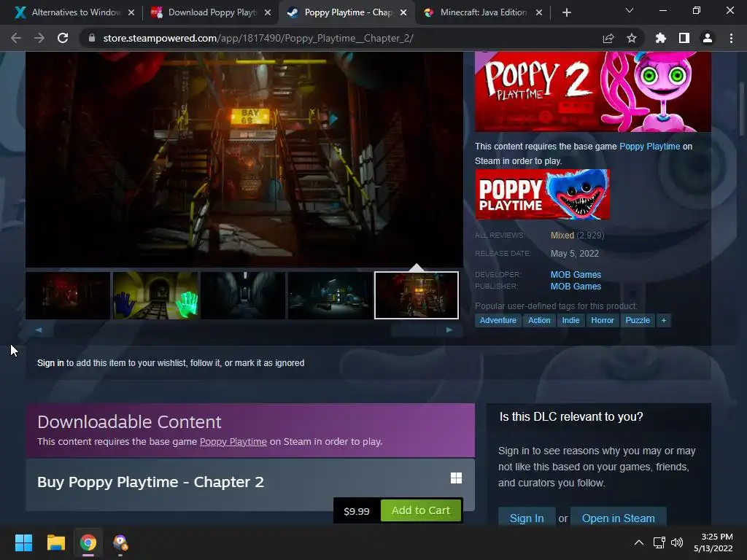The height and width of the screenshot is (560, 747).
Task: Open Chrome profile avatar icon
Action: tap(708, 38)
